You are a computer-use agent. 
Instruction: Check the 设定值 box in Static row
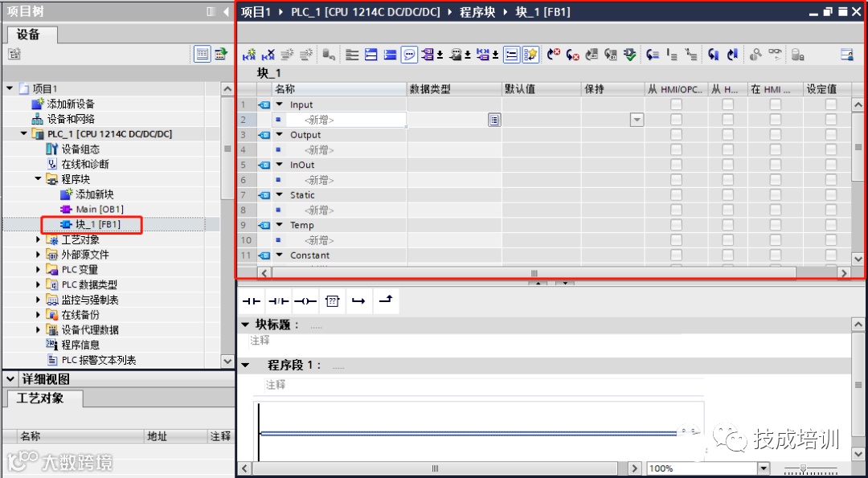coord(831,194)
